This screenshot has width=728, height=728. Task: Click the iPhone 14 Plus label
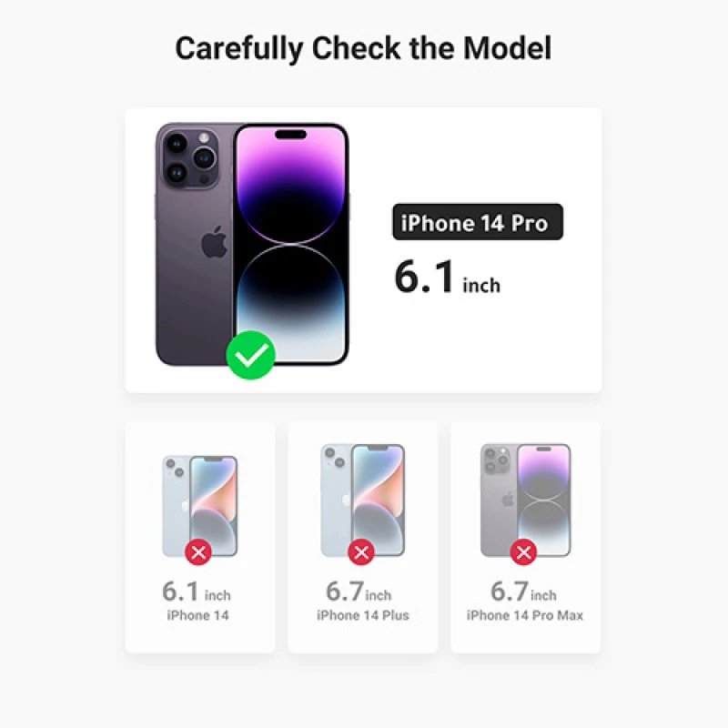click(362, 616)
